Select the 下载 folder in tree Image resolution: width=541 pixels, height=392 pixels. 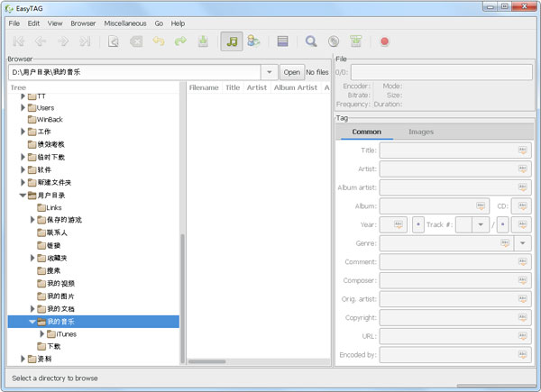click(49, 346)
